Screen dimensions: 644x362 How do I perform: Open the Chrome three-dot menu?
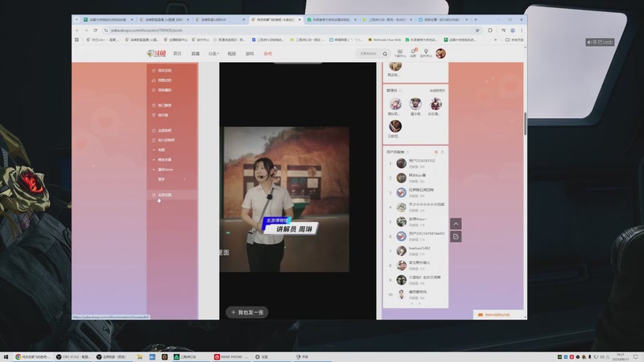coord(522,31)
